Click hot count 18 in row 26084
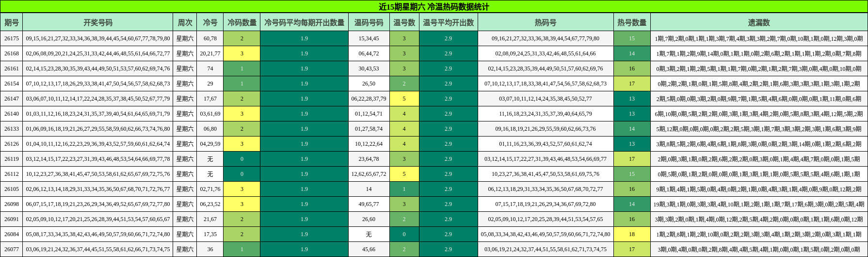Screen dimensions: 868x257 point(632,234)
